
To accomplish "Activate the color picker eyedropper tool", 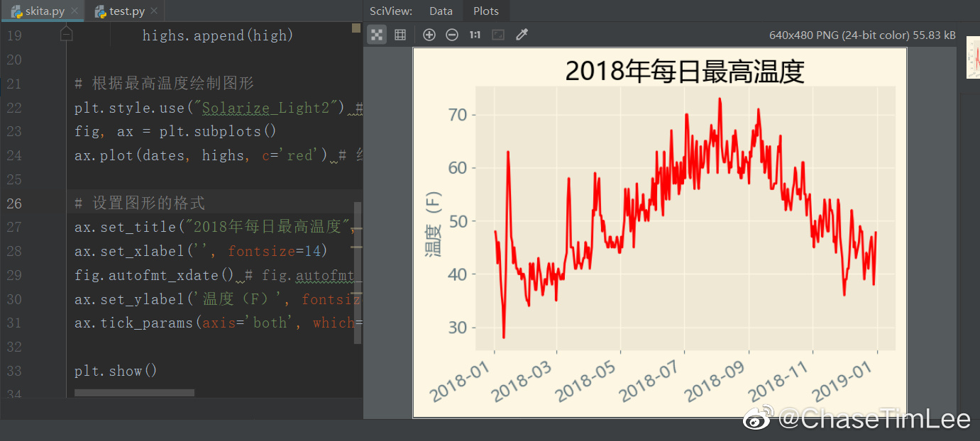I will [x=522, y=34].
